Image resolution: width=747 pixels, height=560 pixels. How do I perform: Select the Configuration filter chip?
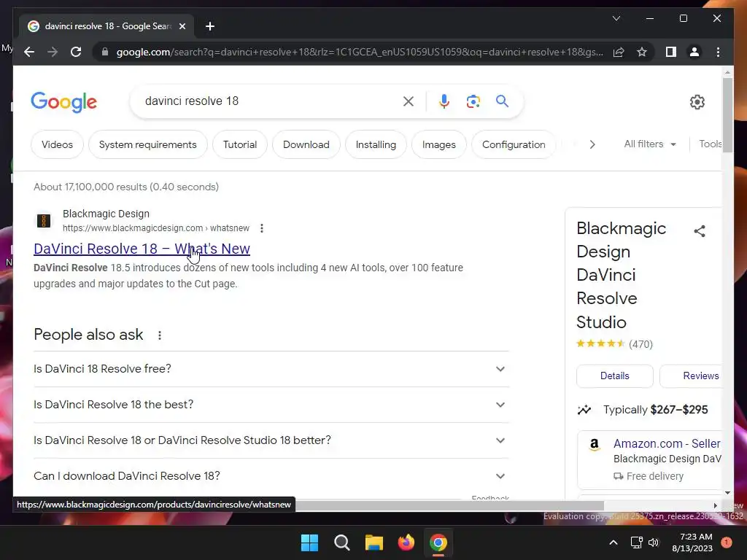click(514, 144)
